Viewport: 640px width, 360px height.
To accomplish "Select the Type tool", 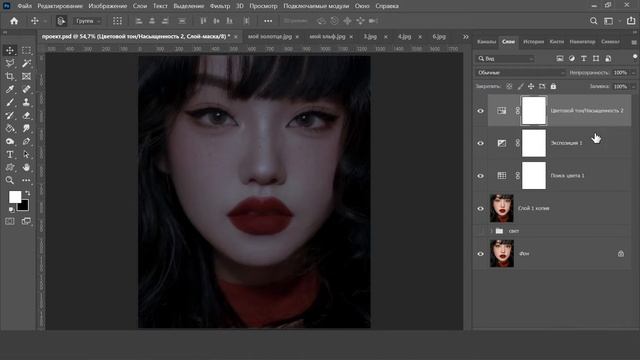I will tap(10, 155).
